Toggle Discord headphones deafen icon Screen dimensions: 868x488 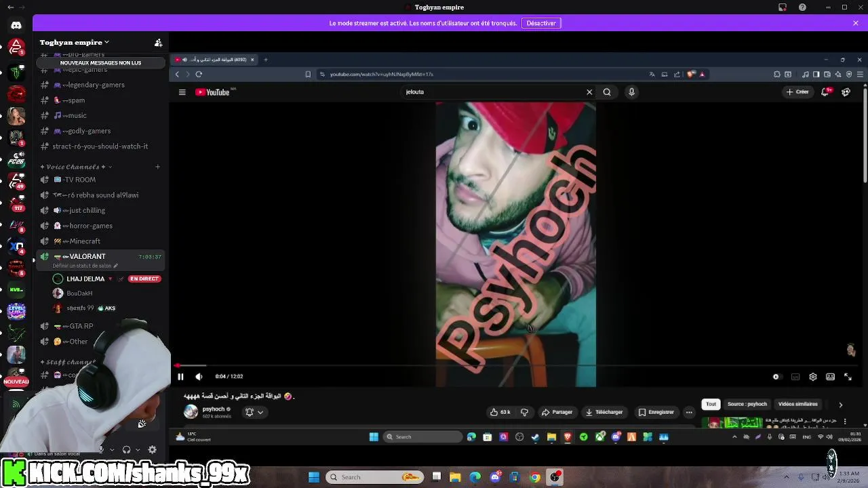tap(126, 449)
